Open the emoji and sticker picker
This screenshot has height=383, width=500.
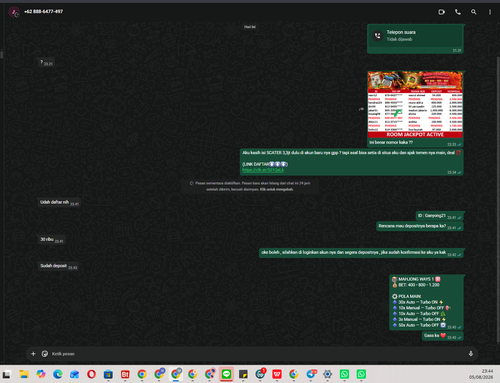point(45,354)
